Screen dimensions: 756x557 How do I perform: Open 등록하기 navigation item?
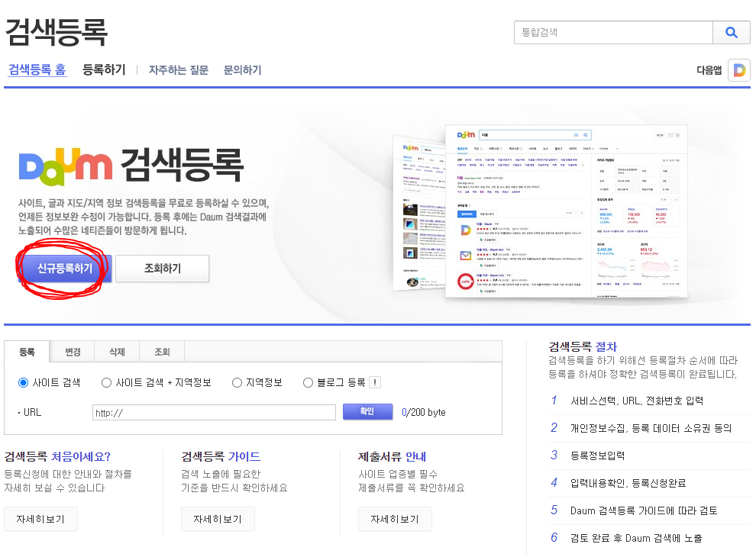(x=104, y=70)
